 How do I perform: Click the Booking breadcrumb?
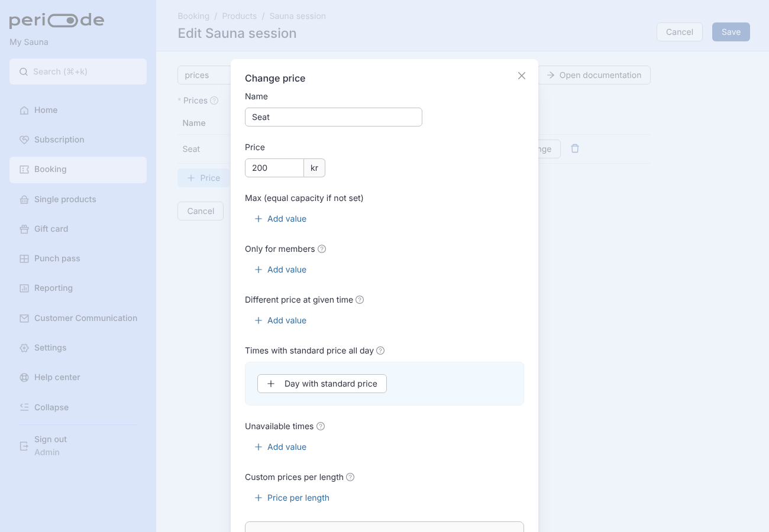[193, 16]
